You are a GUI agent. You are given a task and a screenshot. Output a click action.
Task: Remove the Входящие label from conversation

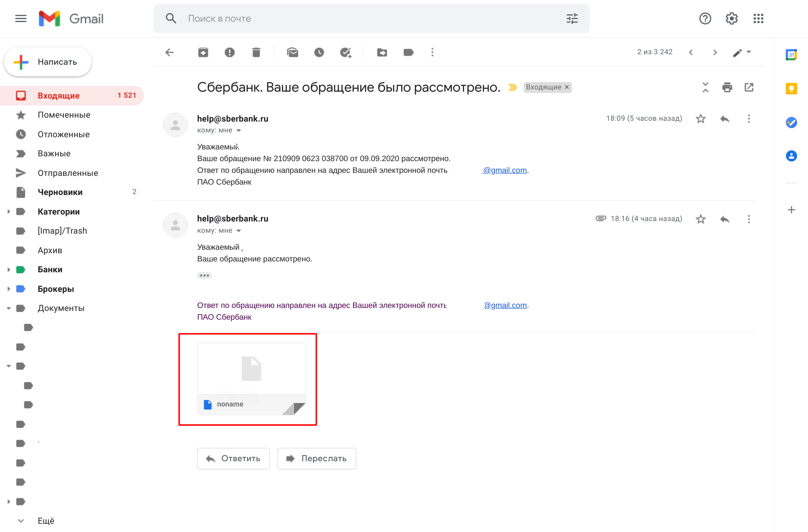point(567,87)
